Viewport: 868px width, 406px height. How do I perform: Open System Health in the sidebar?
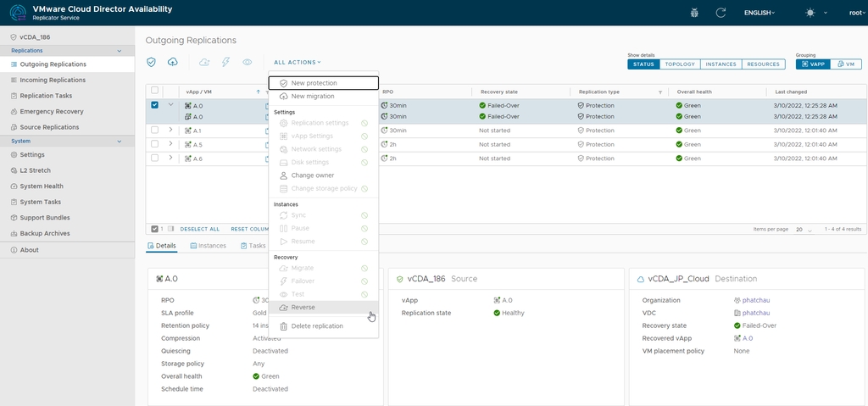41,186
